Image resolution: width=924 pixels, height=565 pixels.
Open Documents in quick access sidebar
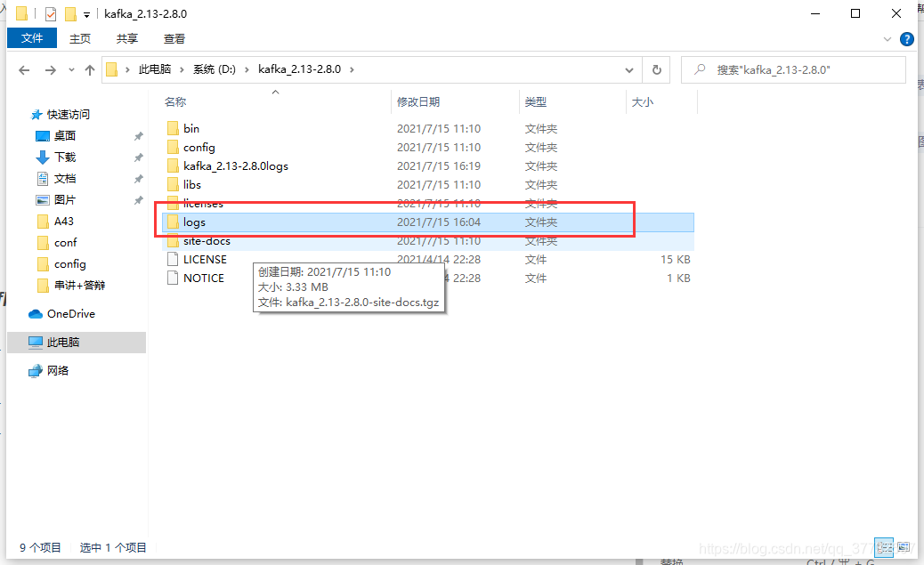tap(56, 179)
